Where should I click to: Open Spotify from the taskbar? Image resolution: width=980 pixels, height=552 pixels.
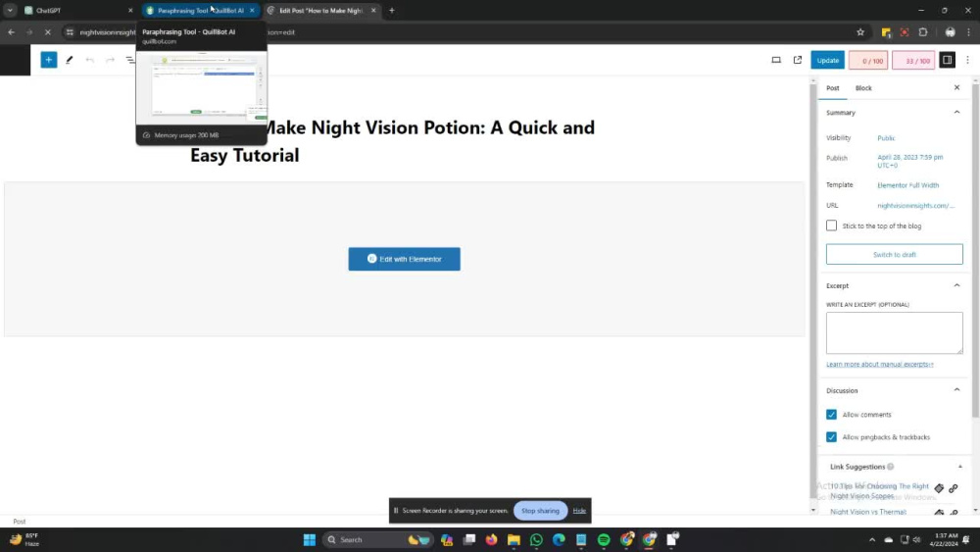(603, 539)
